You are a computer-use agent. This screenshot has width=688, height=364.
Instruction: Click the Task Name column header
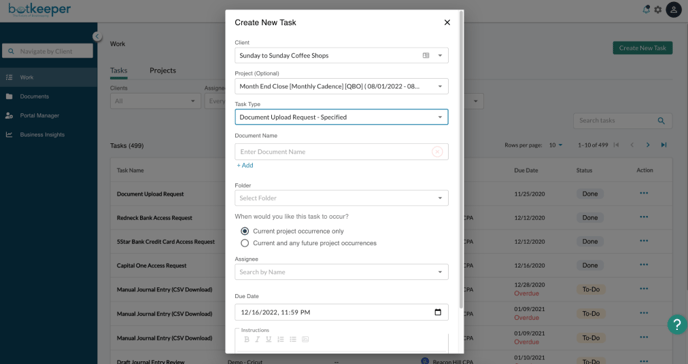tap(130, 170)
